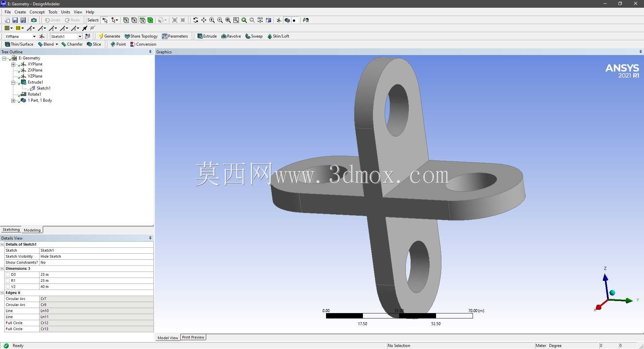Collapse the Edges: 6 section
Viewport: 644px width, 349px height.
[2, 293]
